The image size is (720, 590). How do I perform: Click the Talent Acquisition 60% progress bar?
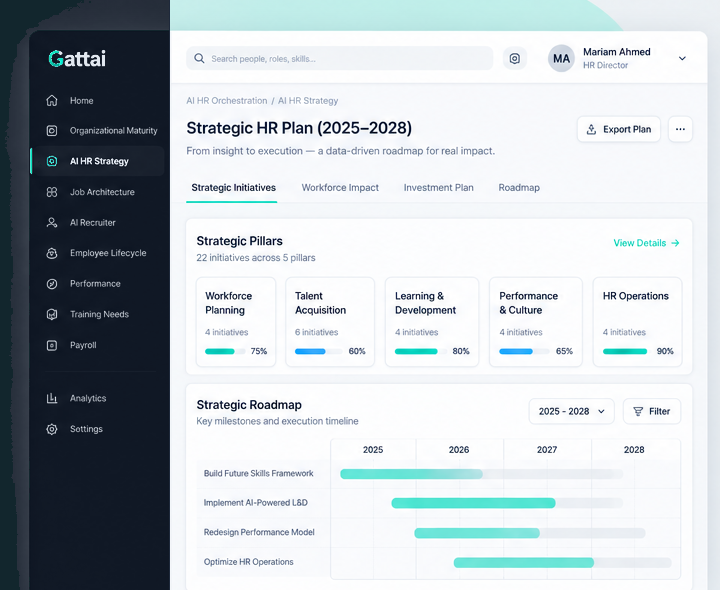[x=319, y=351]
